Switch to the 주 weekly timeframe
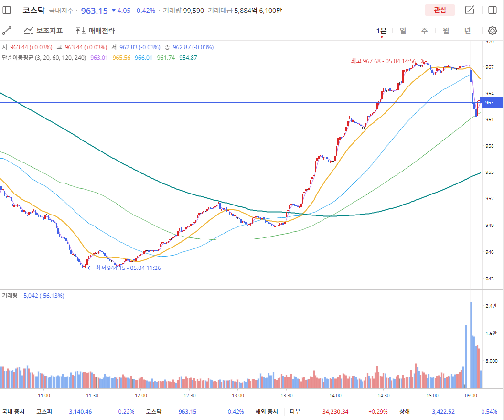Screen dimensions: 504x420 tap(425, 31)
